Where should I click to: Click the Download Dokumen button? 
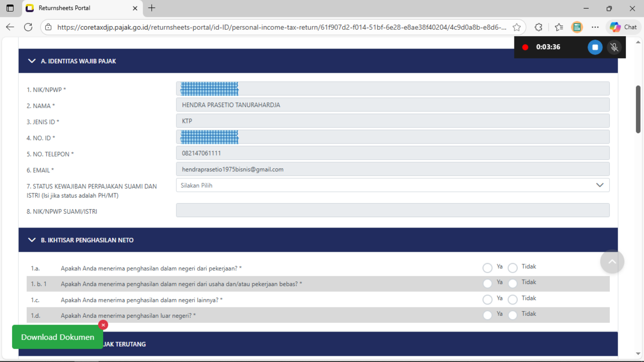[x=58, y=337]
